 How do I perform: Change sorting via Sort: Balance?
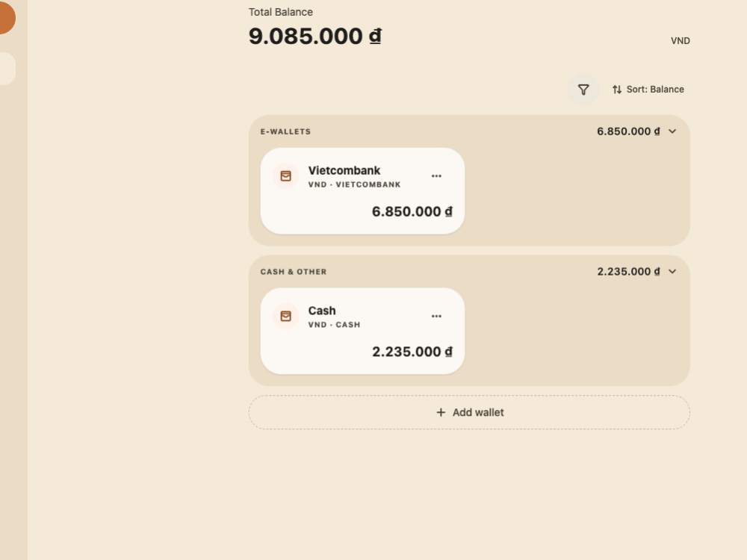tap(648, 90)
